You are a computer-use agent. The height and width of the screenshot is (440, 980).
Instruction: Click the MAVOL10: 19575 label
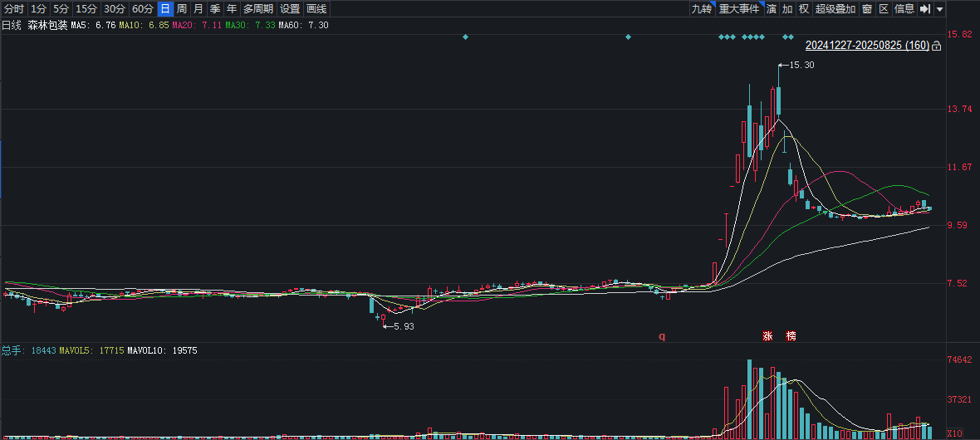pos(162,350)
